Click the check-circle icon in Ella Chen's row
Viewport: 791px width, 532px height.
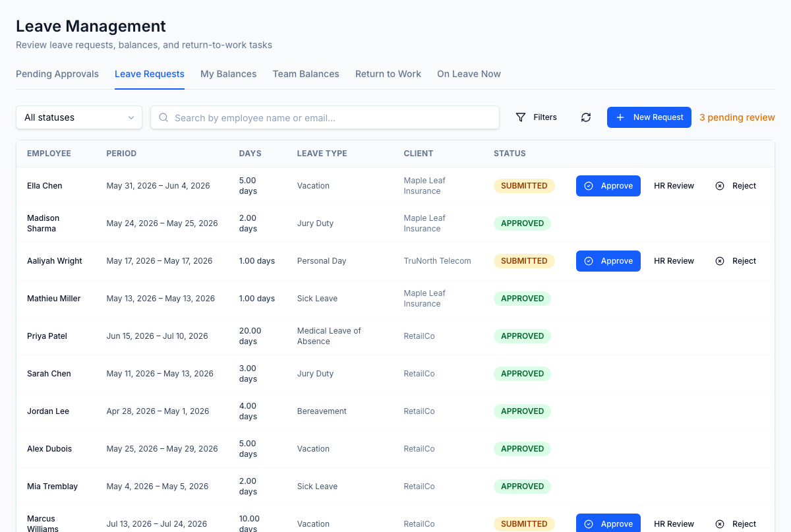589,186
